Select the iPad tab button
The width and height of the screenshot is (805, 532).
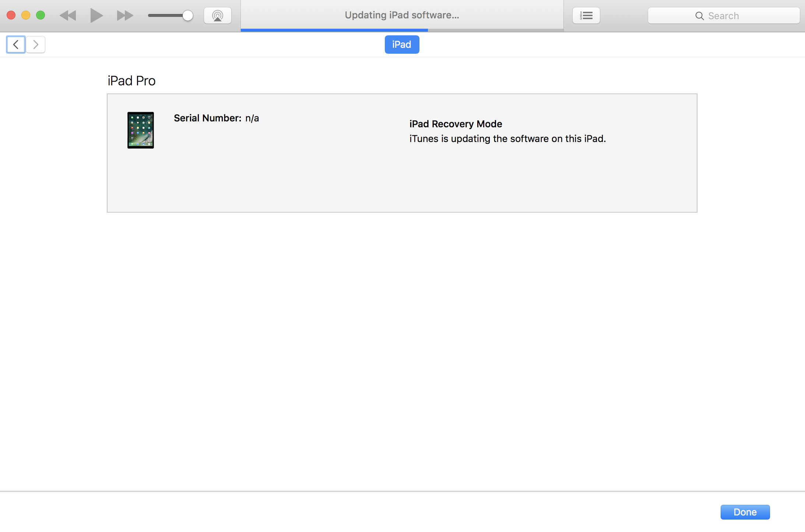(x=402, y=45)
